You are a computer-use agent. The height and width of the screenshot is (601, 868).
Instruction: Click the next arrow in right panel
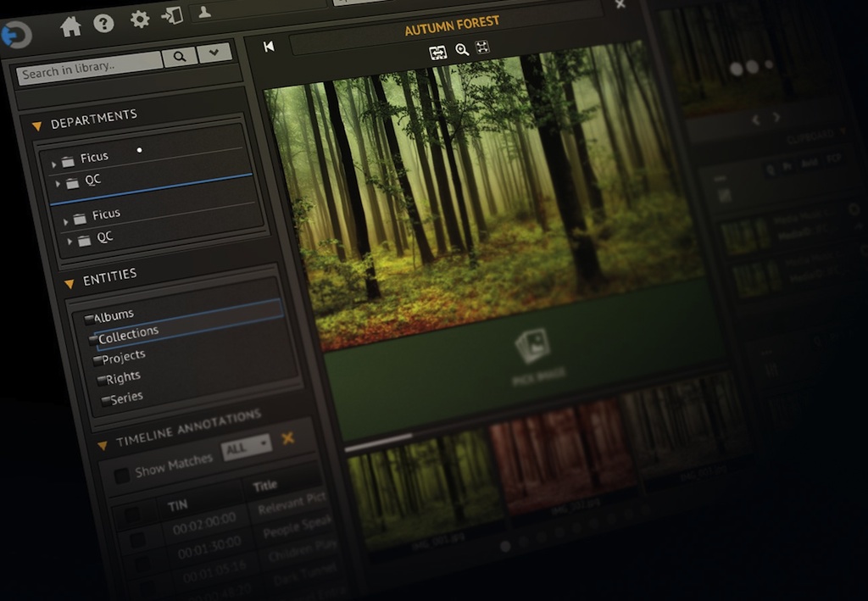[776, 117]
